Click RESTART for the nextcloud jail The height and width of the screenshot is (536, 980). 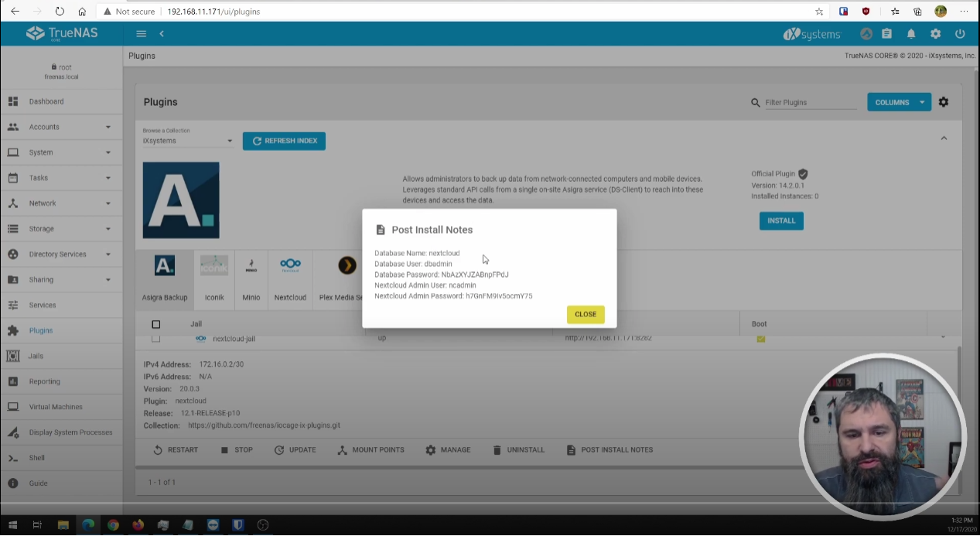coord(176,449)
